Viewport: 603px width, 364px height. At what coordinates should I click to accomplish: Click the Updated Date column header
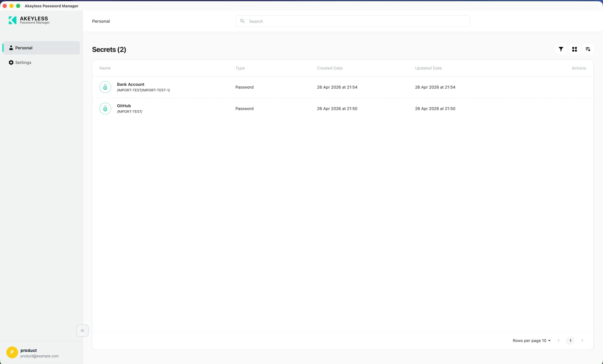coord(428,68)
